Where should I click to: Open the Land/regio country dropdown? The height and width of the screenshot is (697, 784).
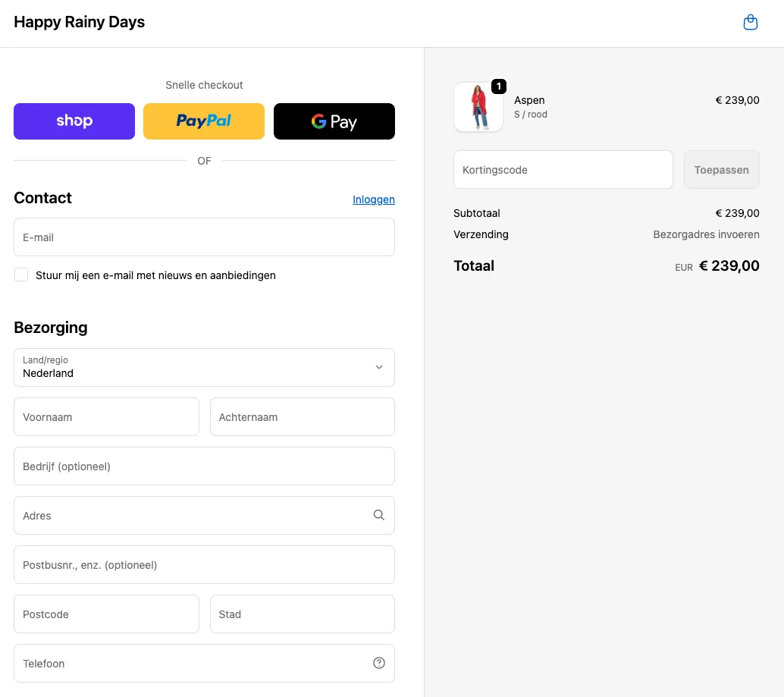(204, 367)
